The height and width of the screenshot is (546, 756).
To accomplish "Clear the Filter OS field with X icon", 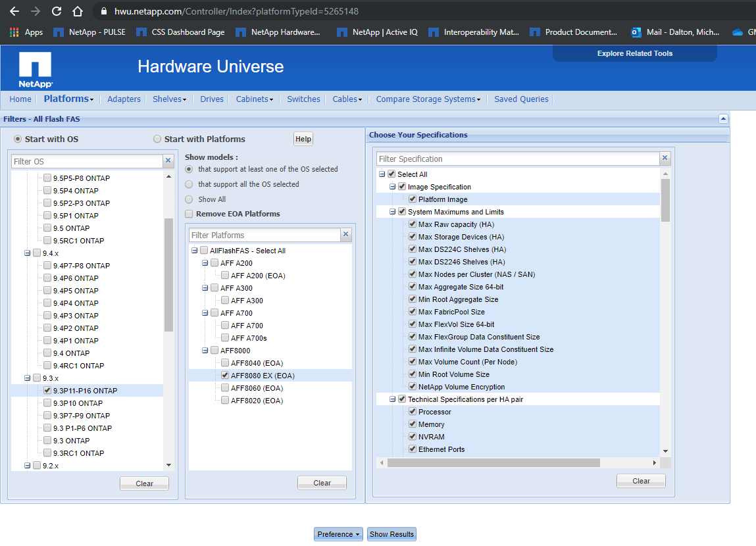I will tap(168, 161).
